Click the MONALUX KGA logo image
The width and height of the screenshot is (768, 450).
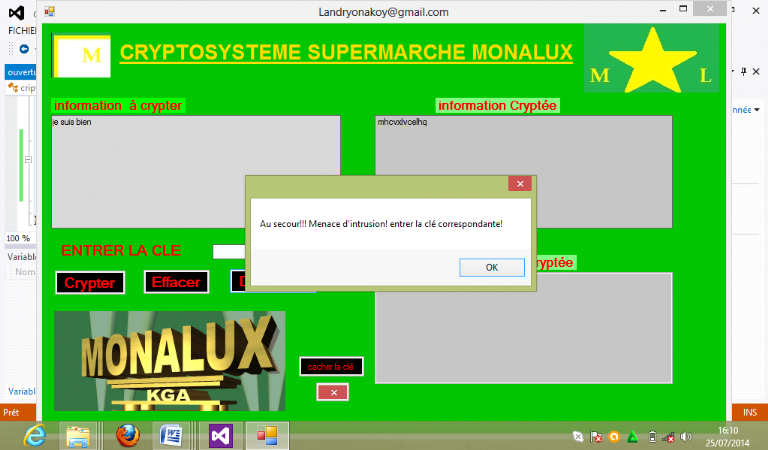point(169,361)
